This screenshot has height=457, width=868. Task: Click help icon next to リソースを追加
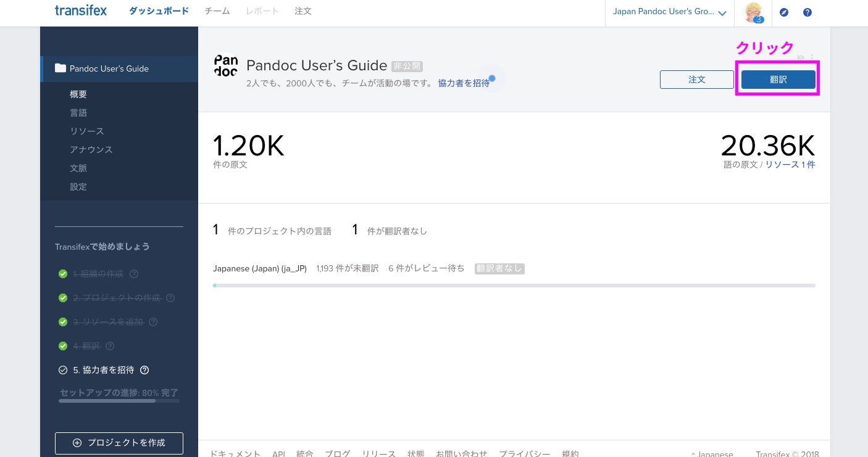point(153,322)
